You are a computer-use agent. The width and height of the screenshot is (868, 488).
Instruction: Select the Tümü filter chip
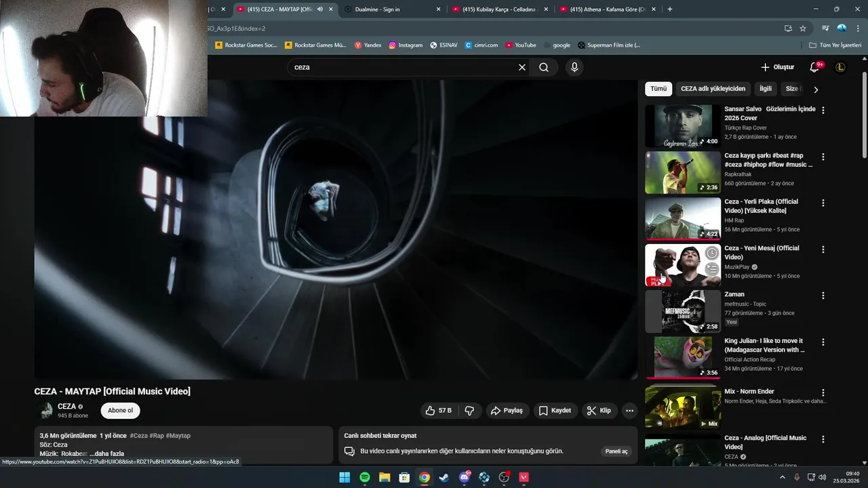coord(658,89)
